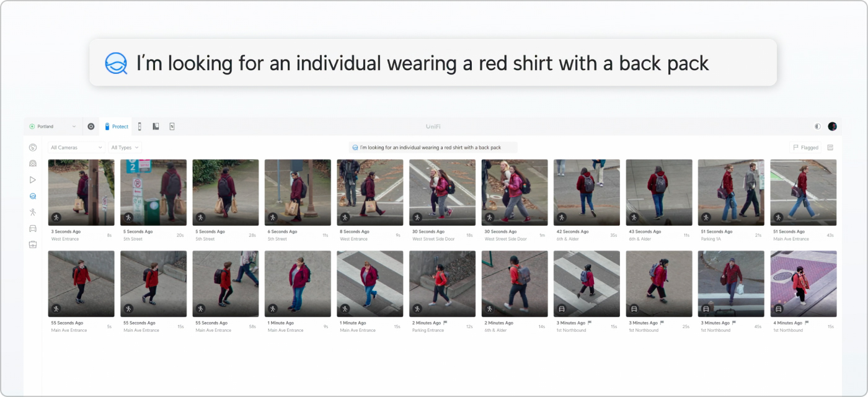
Task: Open the briefcase icon in the sidebar
Action: point(33,244)
